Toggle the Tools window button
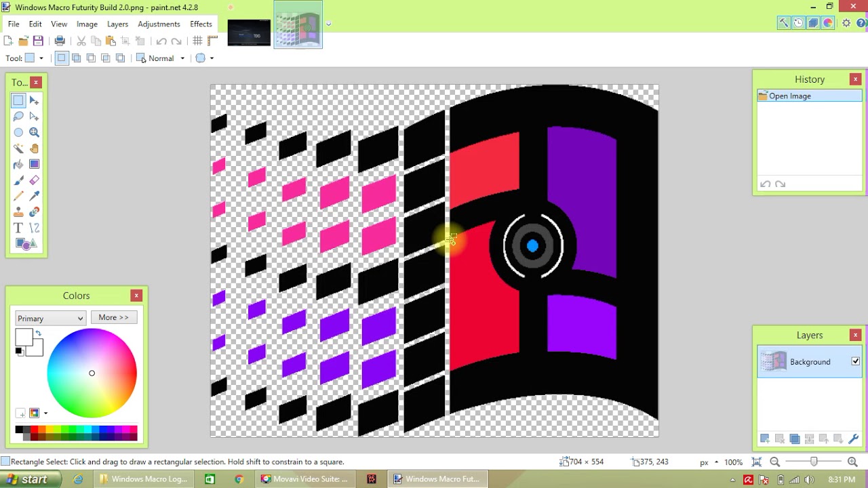The image size is (868, 488). point(783,23)
